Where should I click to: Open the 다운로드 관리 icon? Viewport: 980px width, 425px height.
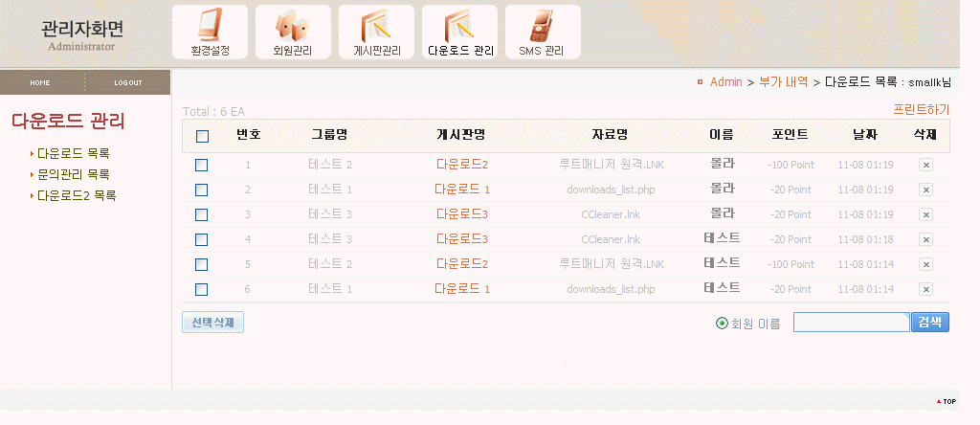click(x=459, y=32)
